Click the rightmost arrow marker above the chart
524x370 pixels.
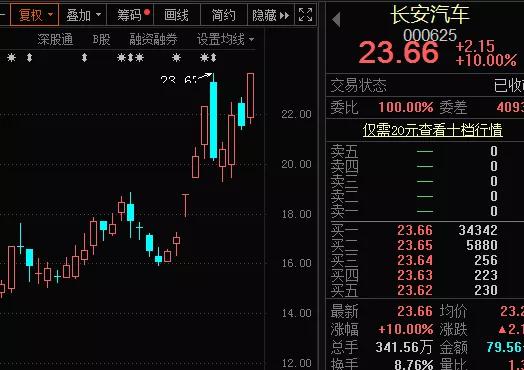tap(213, 58)
